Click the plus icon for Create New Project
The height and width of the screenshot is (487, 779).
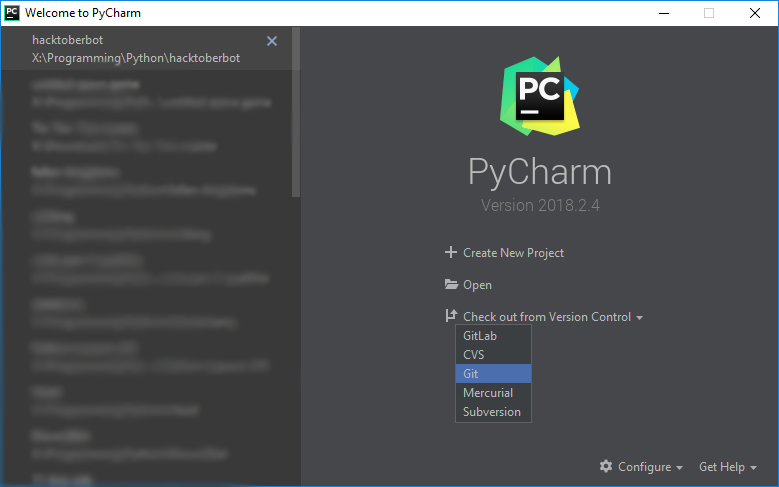(x=451, y=252)
